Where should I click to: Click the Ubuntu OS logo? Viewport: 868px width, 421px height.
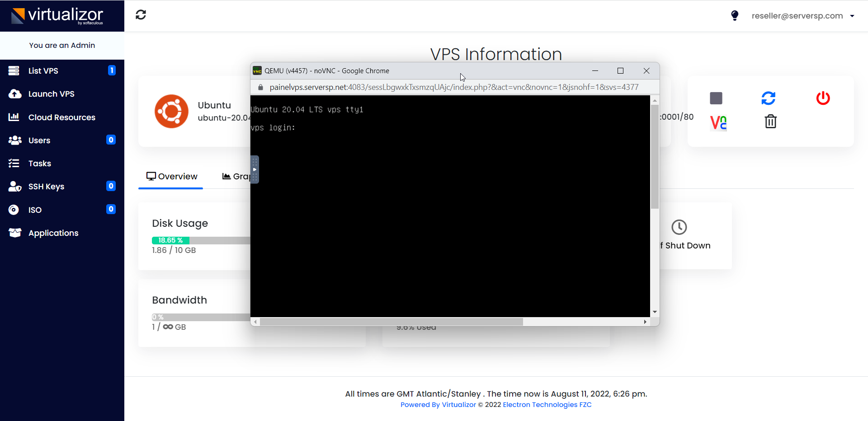(x=171, y=111)
